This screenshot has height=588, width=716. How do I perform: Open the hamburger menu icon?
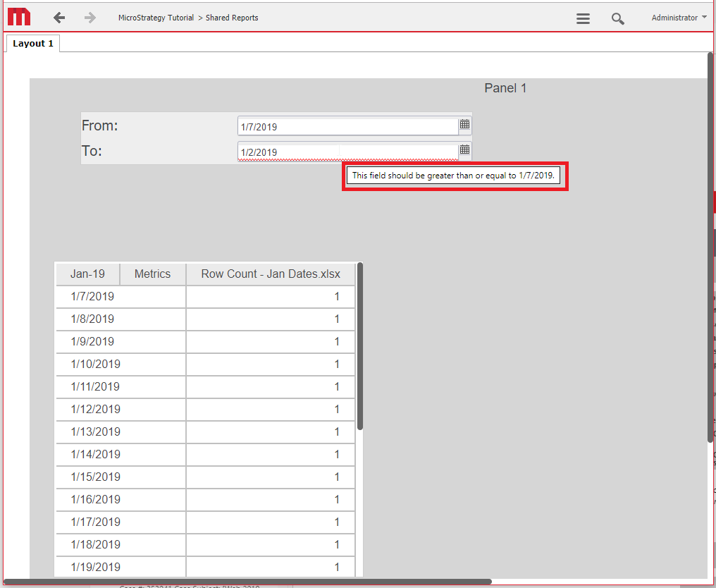583,19
